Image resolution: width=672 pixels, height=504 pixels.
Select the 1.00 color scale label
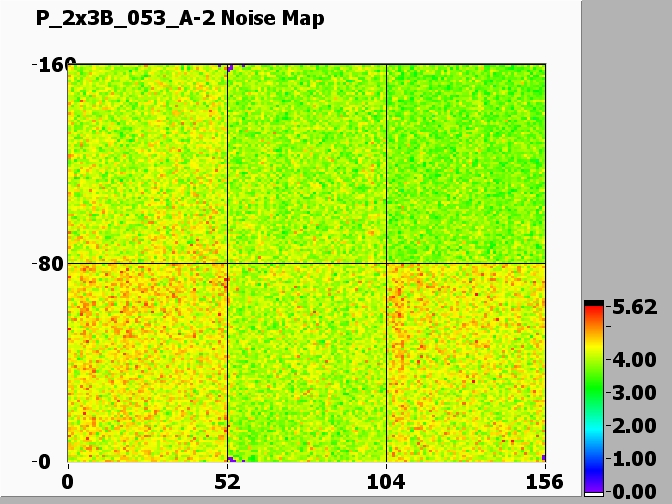pyautogui.click(x=637, y=459)
